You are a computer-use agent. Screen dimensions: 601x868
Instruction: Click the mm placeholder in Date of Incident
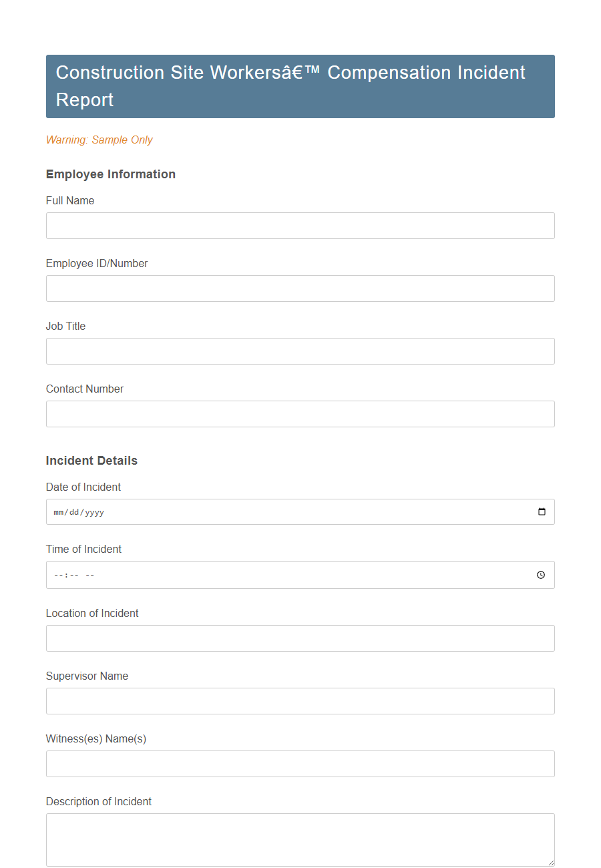[58, 512]
